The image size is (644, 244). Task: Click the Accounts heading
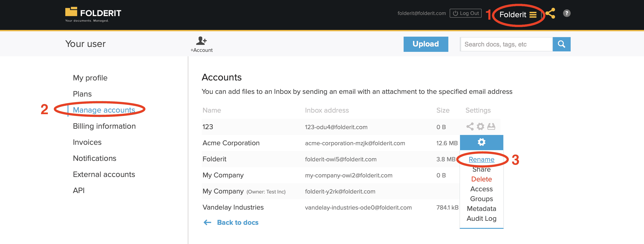coord(222,77)
